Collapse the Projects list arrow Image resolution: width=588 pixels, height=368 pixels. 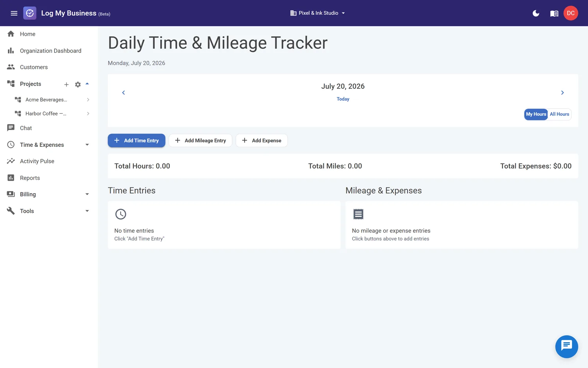pyautogui.click(x=87, y=84)
